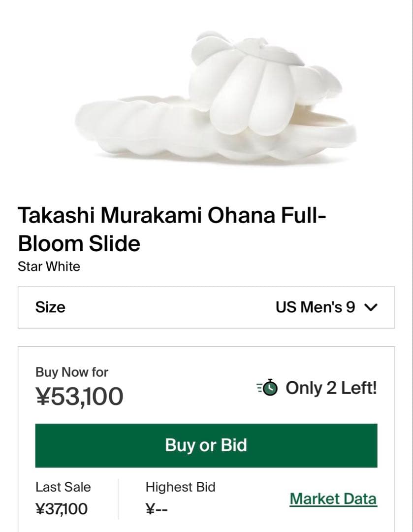
Task: Click the Full-Bloom Slide title's second line
Action: tap(79, 243)
